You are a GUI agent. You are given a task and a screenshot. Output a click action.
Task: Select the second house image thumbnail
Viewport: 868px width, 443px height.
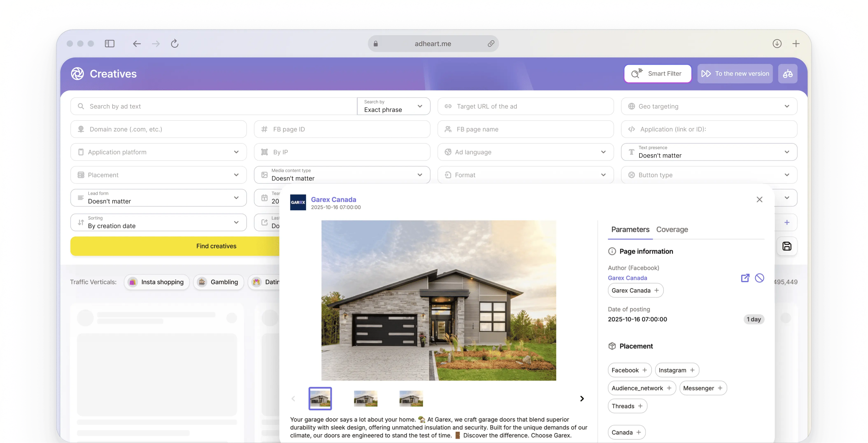coord(366,399)
